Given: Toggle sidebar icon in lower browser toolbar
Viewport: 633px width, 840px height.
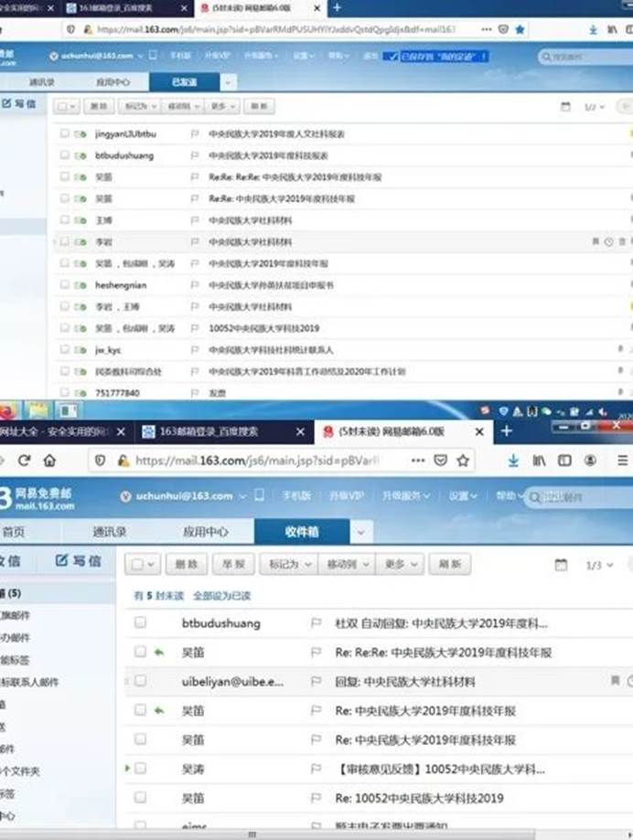Looking at the screenshot, I should click(564, 460).
